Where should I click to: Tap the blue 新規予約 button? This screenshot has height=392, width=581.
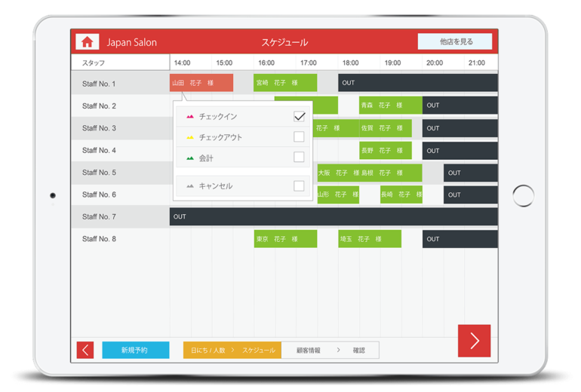click(x=135, y=351)
